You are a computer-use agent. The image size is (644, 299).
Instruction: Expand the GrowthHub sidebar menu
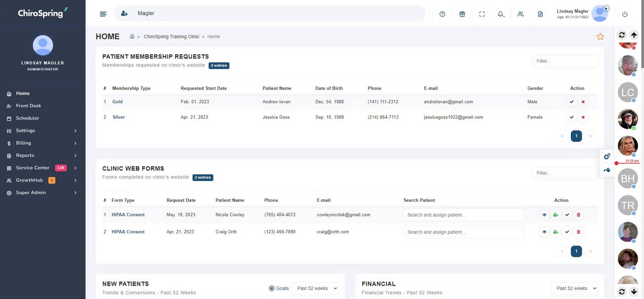(43, 180)
